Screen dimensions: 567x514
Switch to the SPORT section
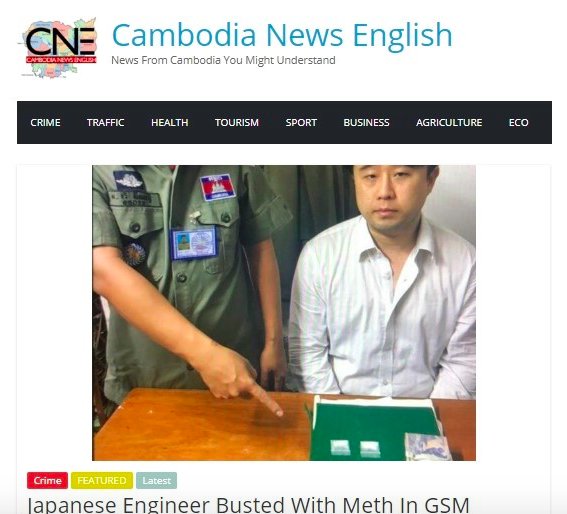click(x=301, y=123)
